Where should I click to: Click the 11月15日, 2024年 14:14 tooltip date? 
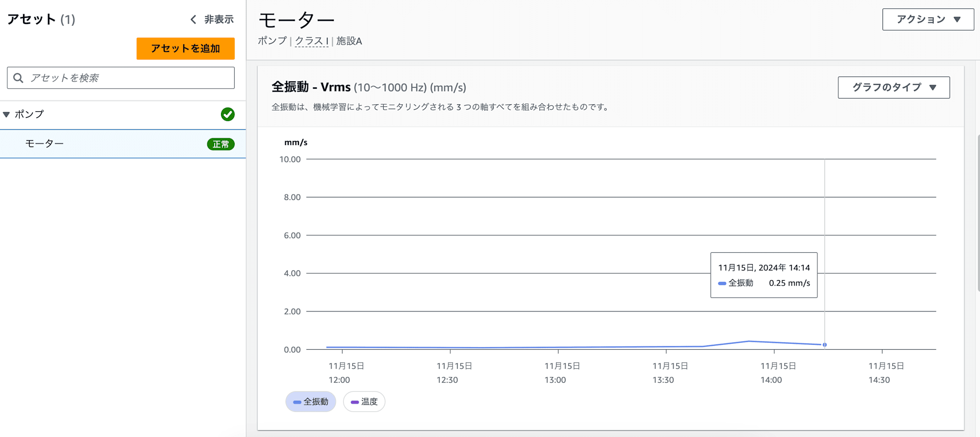point(764,267)
